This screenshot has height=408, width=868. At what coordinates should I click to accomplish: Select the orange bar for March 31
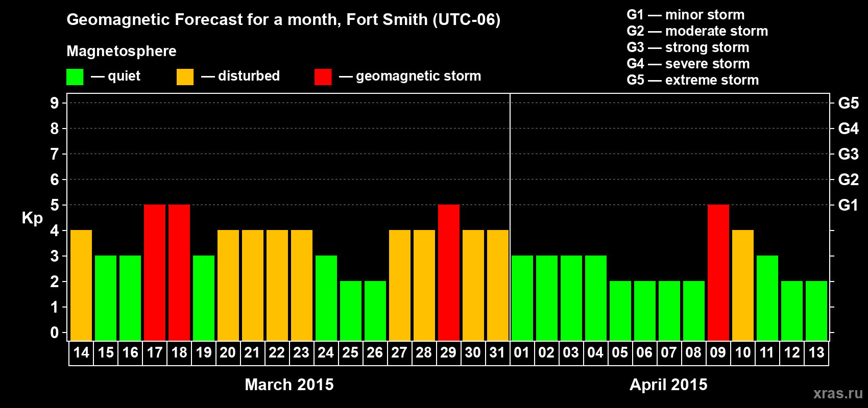(x=498, y=286)
